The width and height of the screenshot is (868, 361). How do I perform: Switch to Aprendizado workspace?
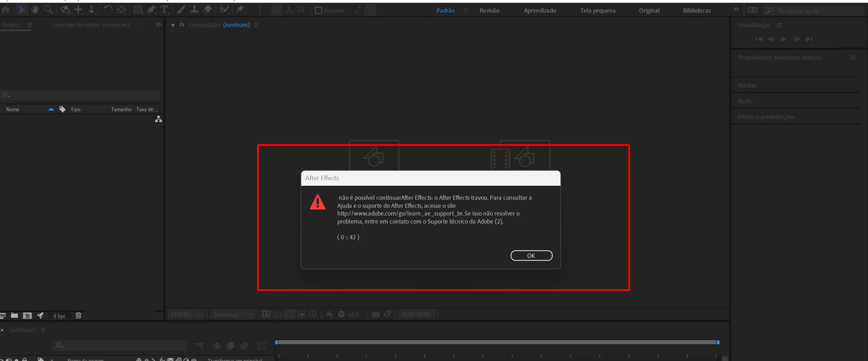point(540,10)
